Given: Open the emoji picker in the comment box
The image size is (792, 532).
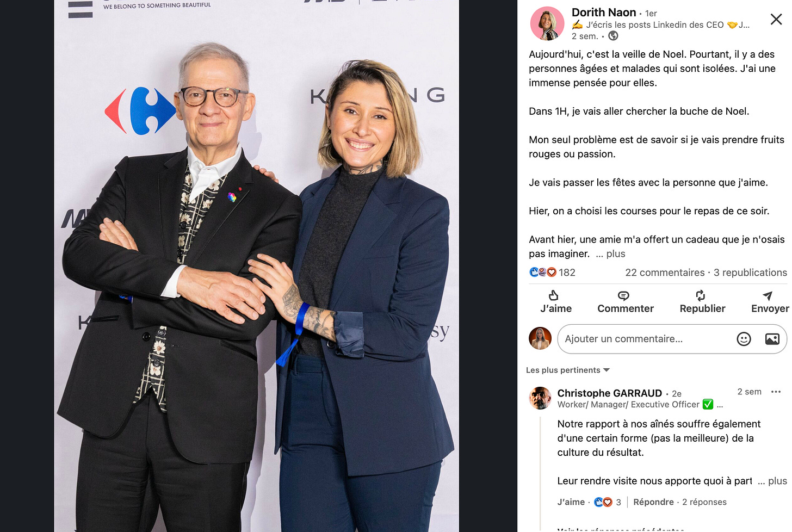Looking at the screenshot, I should pyautogui.click(x=744, y=339).
